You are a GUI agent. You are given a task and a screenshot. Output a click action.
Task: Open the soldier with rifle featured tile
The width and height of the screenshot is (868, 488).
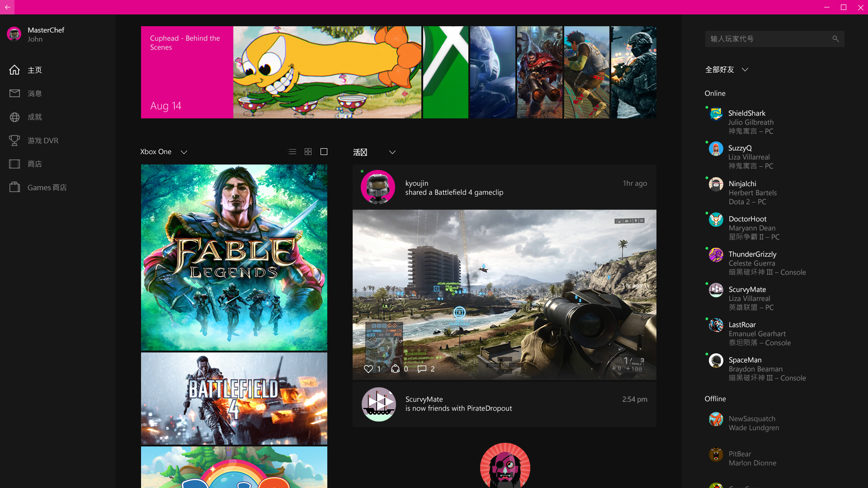tap(634, 72)
